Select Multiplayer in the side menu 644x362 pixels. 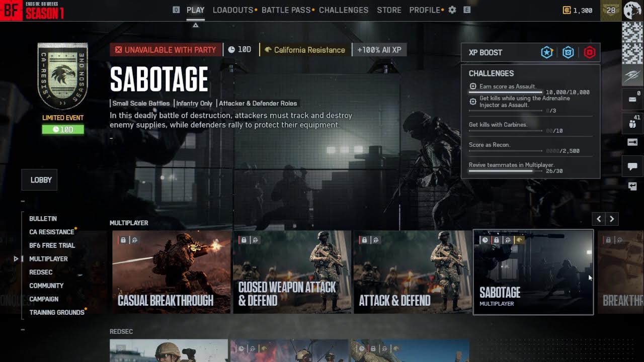coord(48,259)
